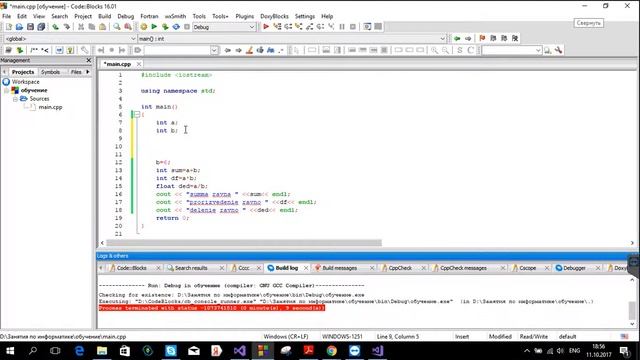Start debugging with red arrow icon
This screenshot has height=360, width=640.
[266, 27]
